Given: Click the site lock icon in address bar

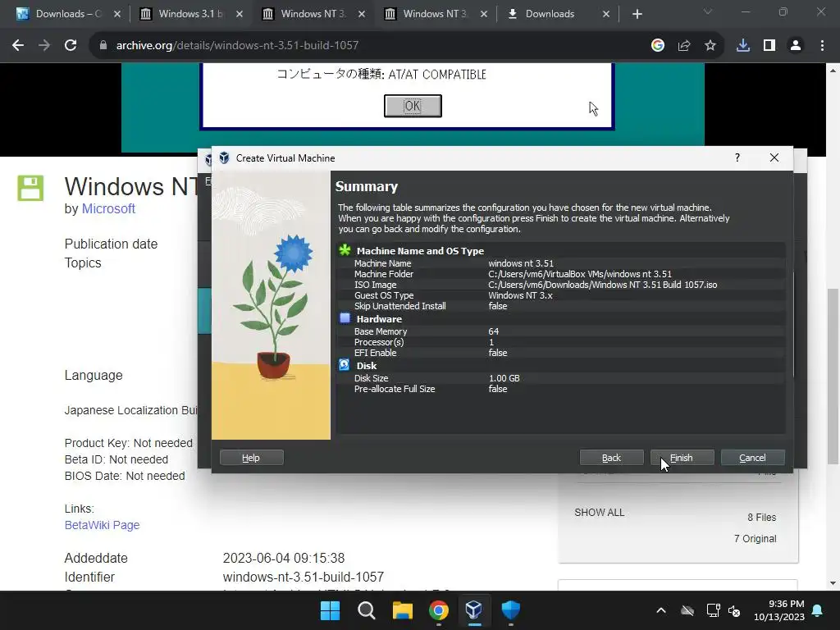Looking at the screenshot, I should [103, 46].
